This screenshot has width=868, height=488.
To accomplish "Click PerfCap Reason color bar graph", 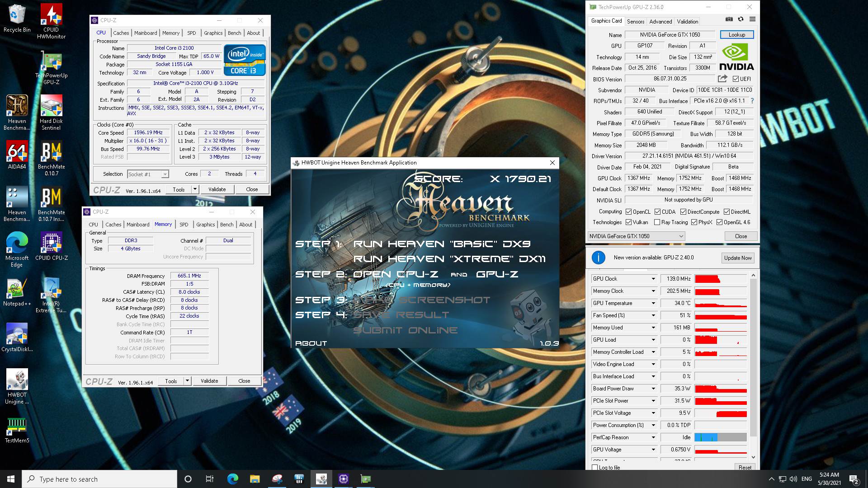I will click(x=721, y=437).
